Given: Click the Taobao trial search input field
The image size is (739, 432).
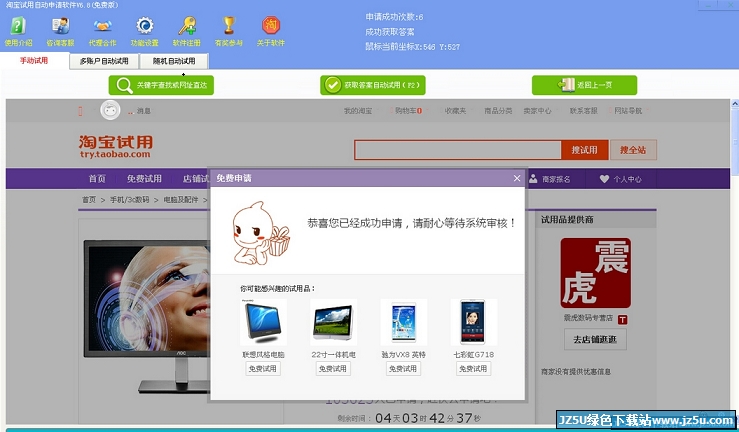Looking at the screenshot, I should coord(458,150).
